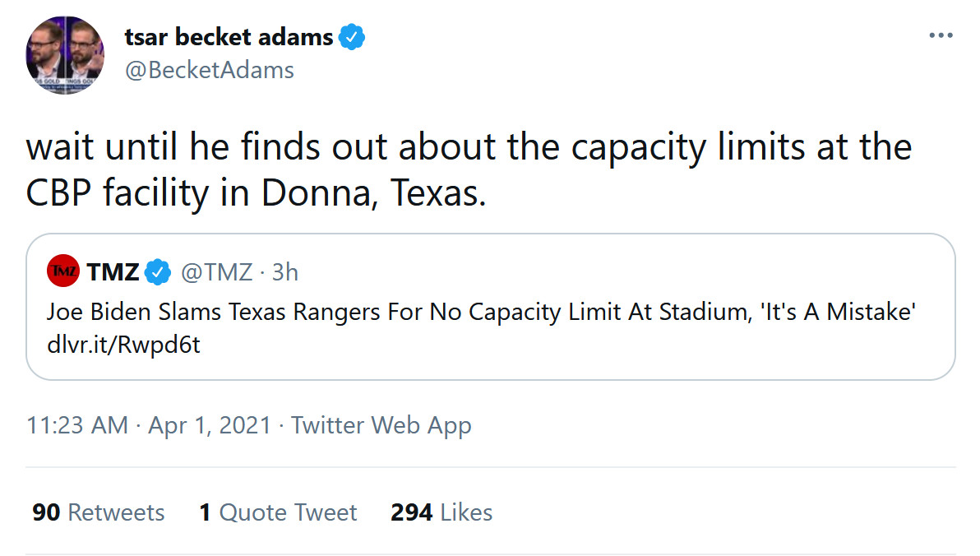This screenshot has width=980, height=556.
Task: Follow the dlvr.it/Rwpd6t link
Action: click(x=123, y=345)
